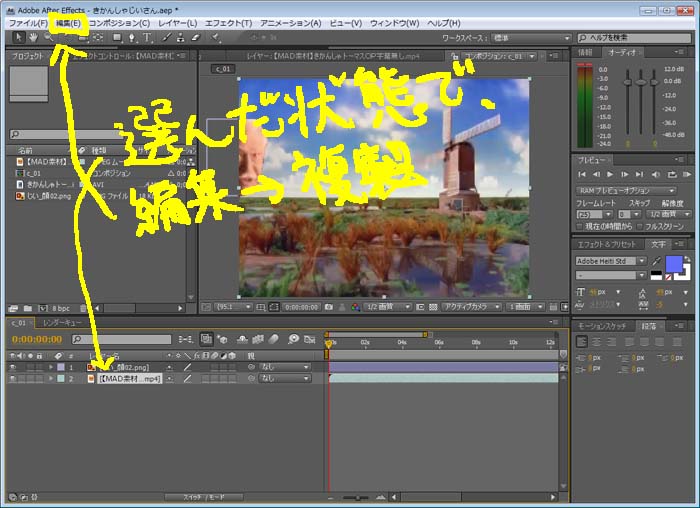Screen dimensions: 700x508
Task: Check the 現在の時間から checkbox
Action: (x=579, y=227)
